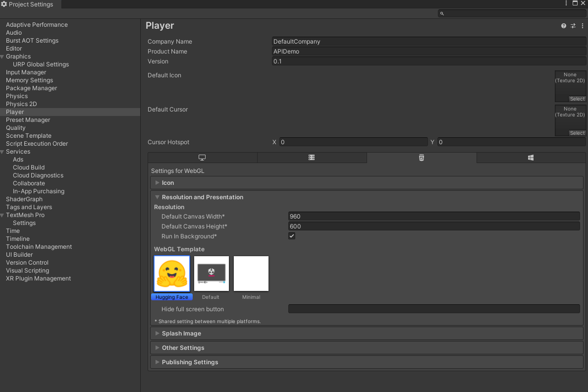
Task: Open the preset sliders icon
Action: 573,26
